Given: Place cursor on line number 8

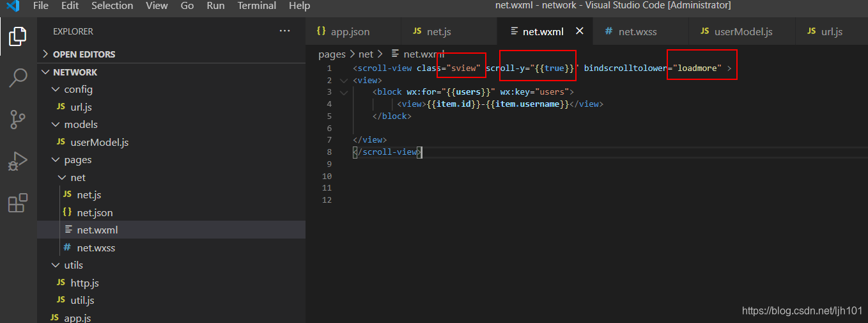Looking at the screenshot, I should [x=329, y=152].
